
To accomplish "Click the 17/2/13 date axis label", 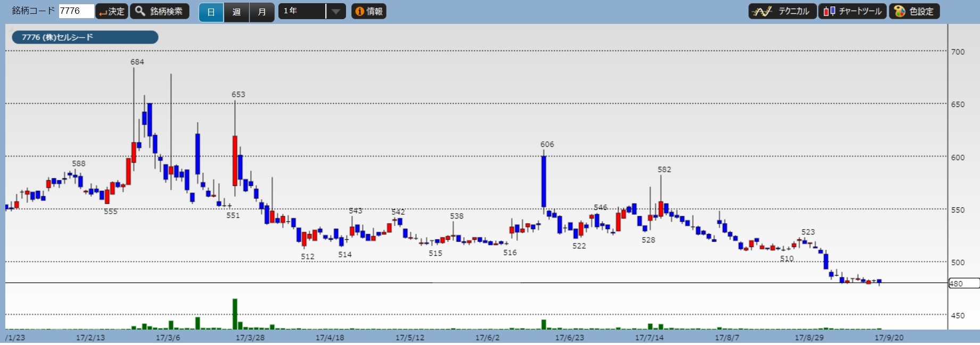I will tap(90, 338).
